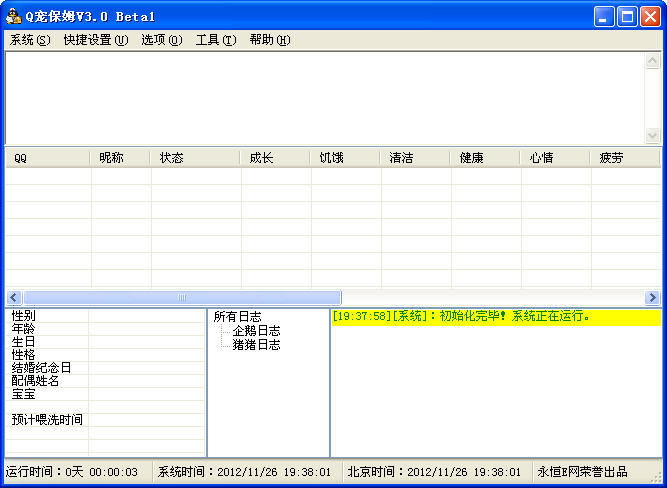Click the 健康 column header
Viewport: 667px width, 488px height.
(x=485, y=158)
